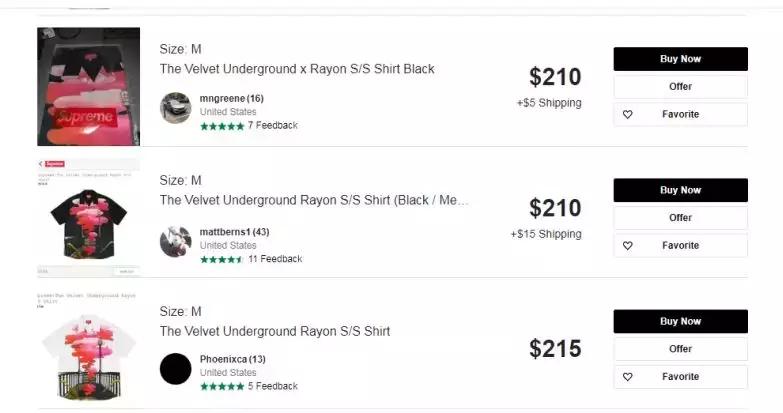This screenshot has width=783, height=413.
Task: Click mngreene seller avatar
Action: pyautogui.click(x=175, y=108)
